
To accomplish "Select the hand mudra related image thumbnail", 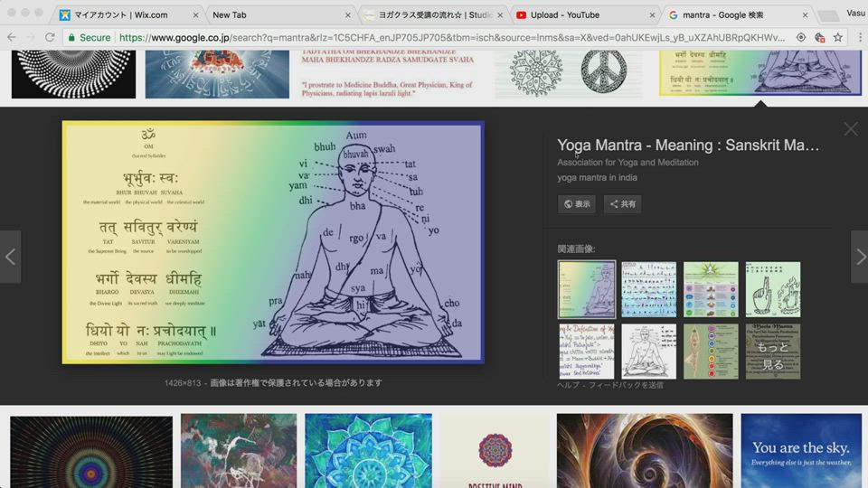I will [773, 289].
